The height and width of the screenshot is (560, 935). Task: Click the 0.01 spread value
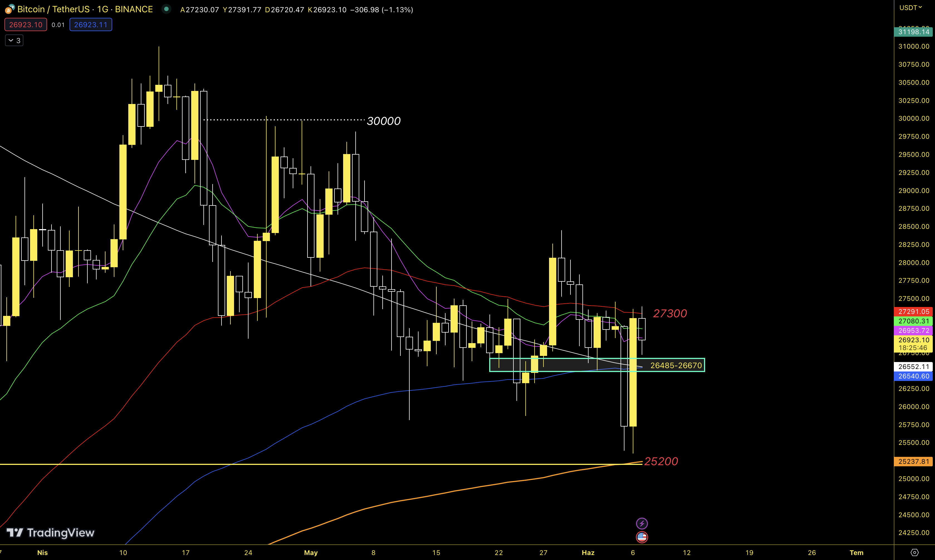pyautogui.click(x=58, y=25)
